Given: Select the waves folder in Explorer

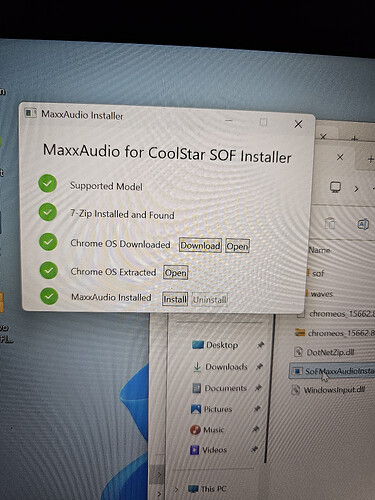Looking at the screenshot, I should (x=322, y=294).
